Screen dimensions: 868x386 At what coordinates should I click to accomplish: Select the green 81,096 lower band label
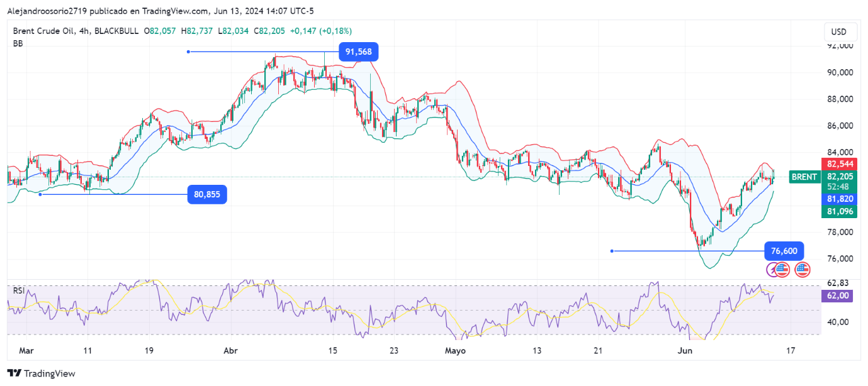(840, 212)
